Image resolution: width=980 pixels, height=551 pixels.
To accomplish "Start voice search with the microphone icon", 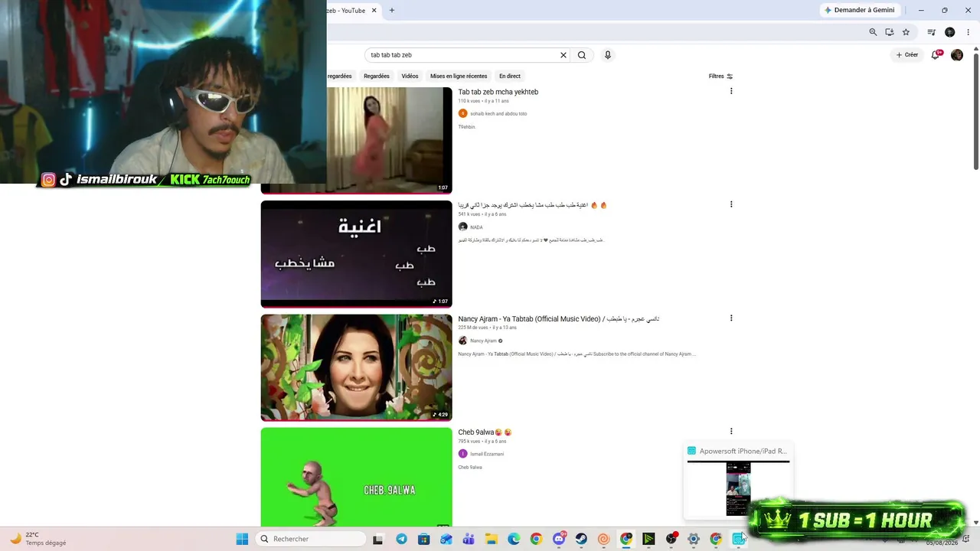I will pos(608,55).
